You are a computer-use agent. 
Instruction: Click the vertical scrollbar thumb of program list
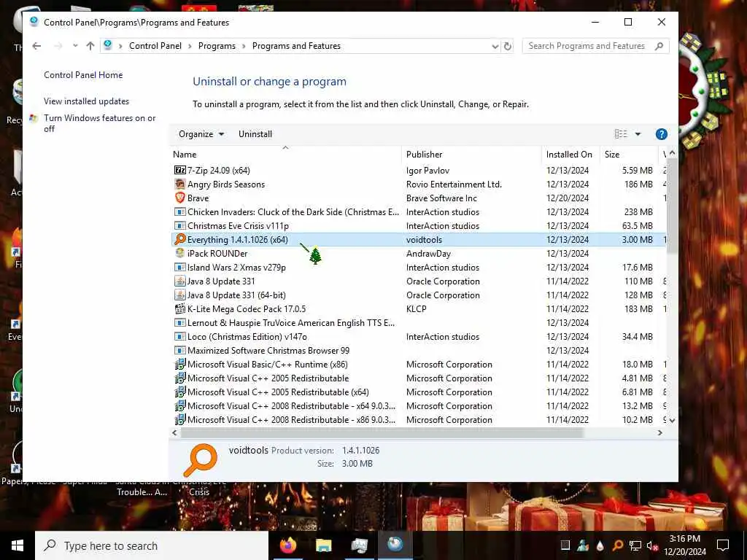coord(672,206)
